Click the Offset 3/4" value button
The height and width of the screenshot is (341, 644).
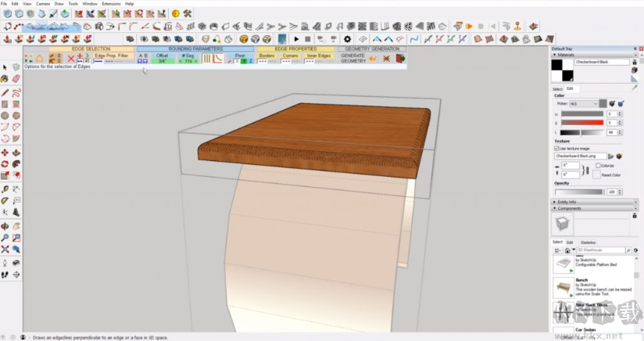[162, 60]
